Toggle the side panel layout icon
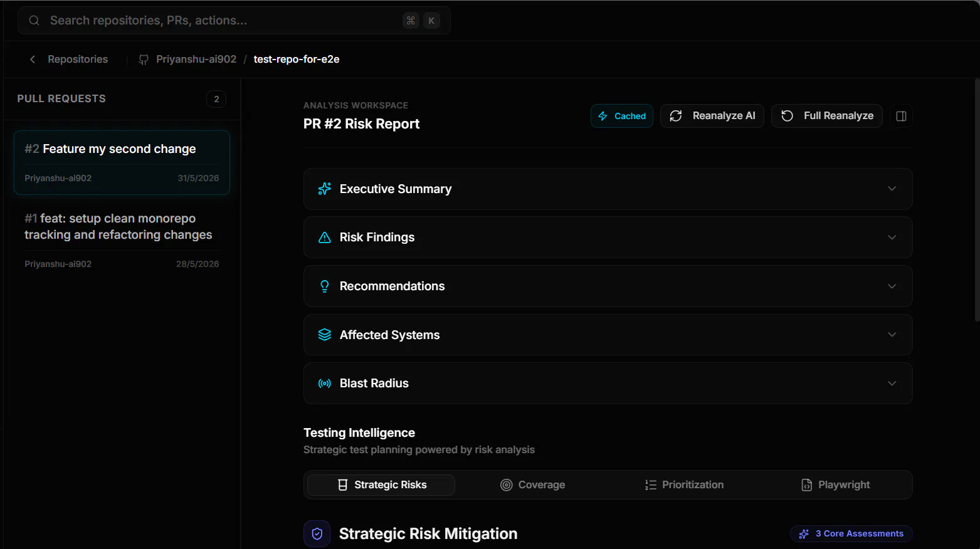Screen dimensions: 980x549 (x=901, y=116)
